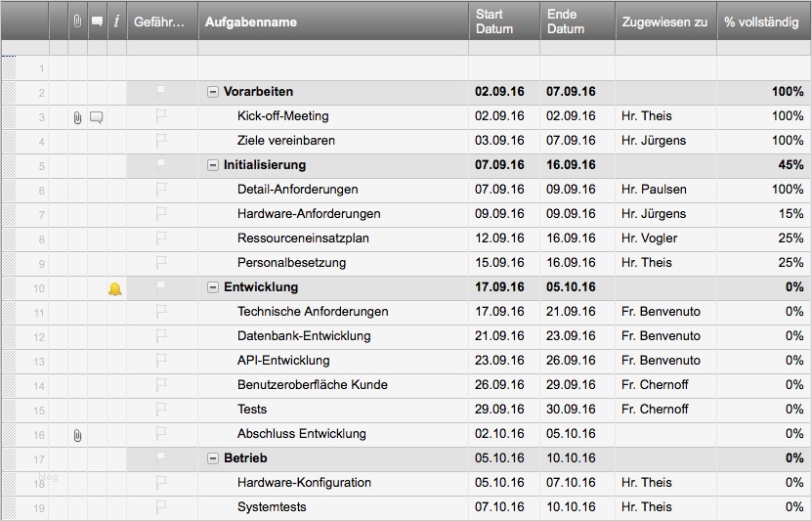The height and width of the screenshot is (521, 812).
Task: Collapse the Initialisierung section
Action: 213,165
